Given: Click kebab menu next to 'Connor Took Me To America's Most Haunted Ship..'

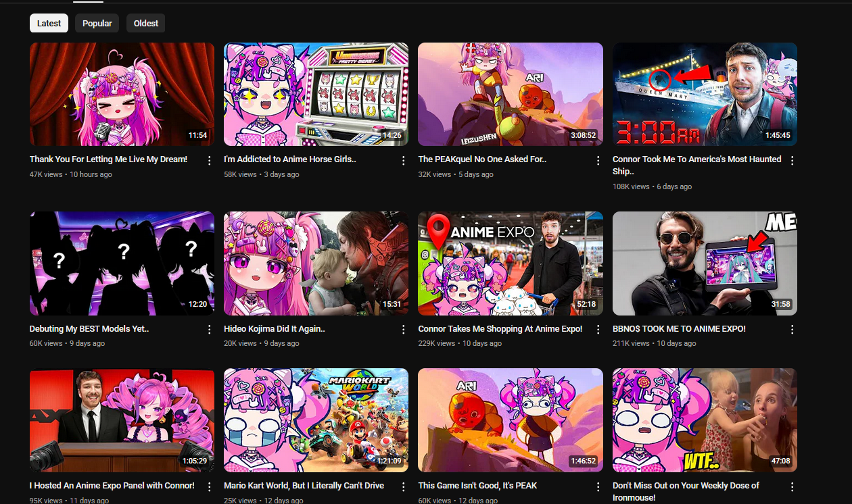Looking at the screenshot, I should pos(792,161).
